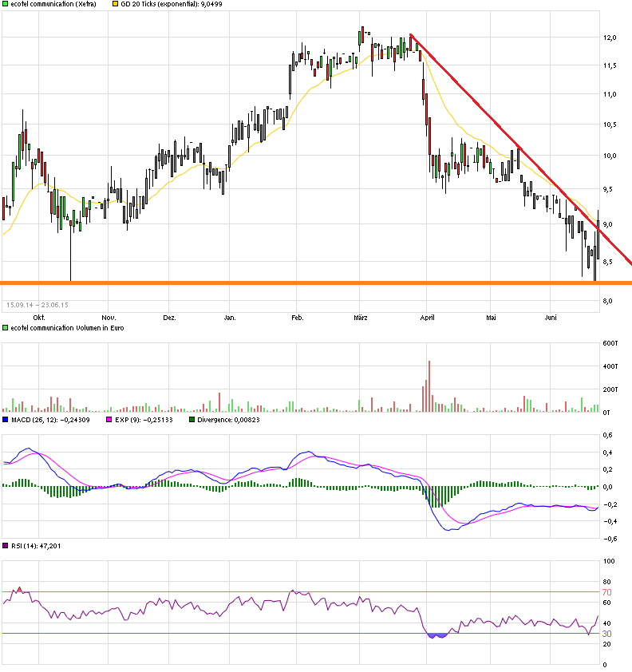Image resolution: width=632 pixels, height=672 pixels.
Task: Click the dark green Divergence legend square
Action: [x=192, y=420]
